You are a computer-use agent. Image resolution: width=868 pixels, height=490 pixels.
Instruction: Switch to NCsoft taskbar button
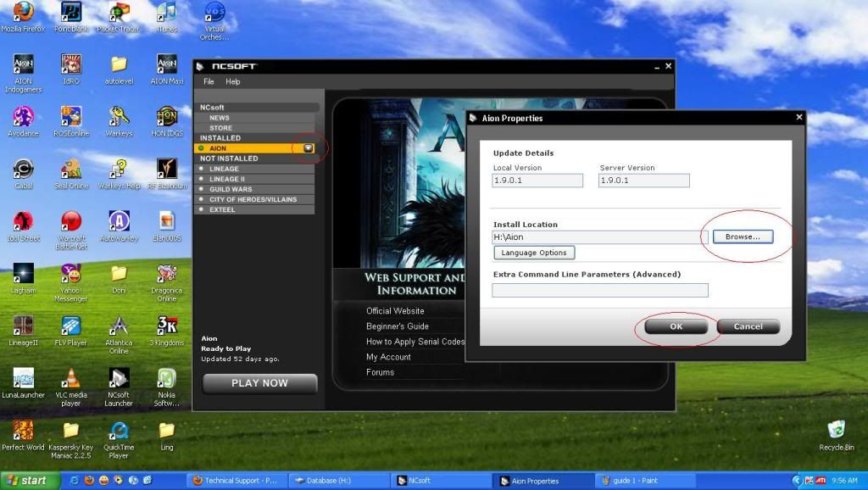point(442,481)
